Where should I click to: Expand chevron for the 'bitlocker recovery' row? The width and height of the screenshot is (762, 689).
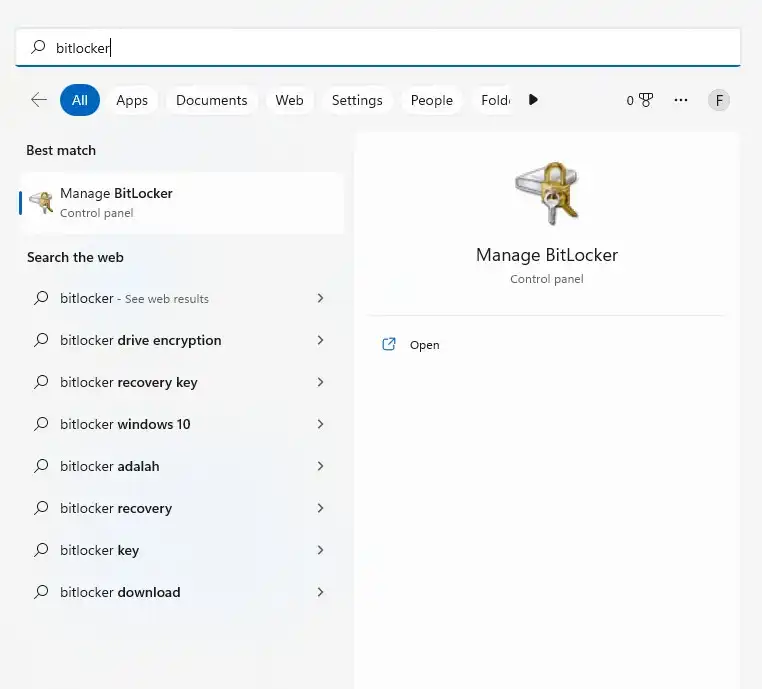[320, 508]
